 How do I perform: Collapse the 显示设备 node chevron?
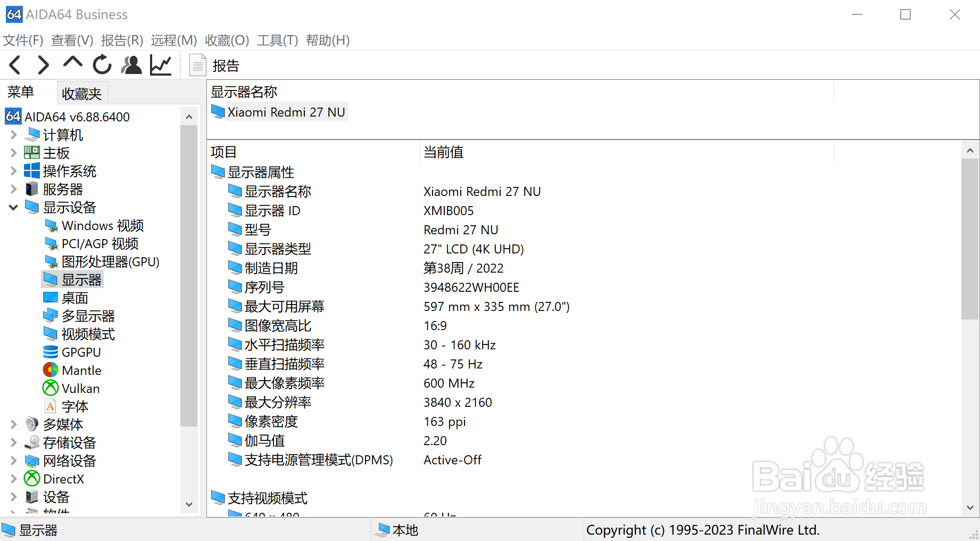click(x=14, y=207)
